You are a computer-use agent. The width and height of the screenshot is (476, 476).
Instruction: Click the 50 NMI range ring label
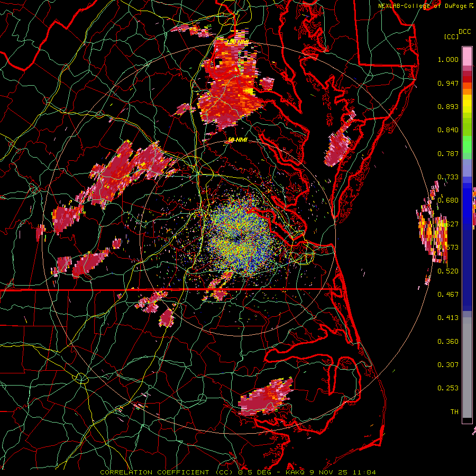coord(237,140)
